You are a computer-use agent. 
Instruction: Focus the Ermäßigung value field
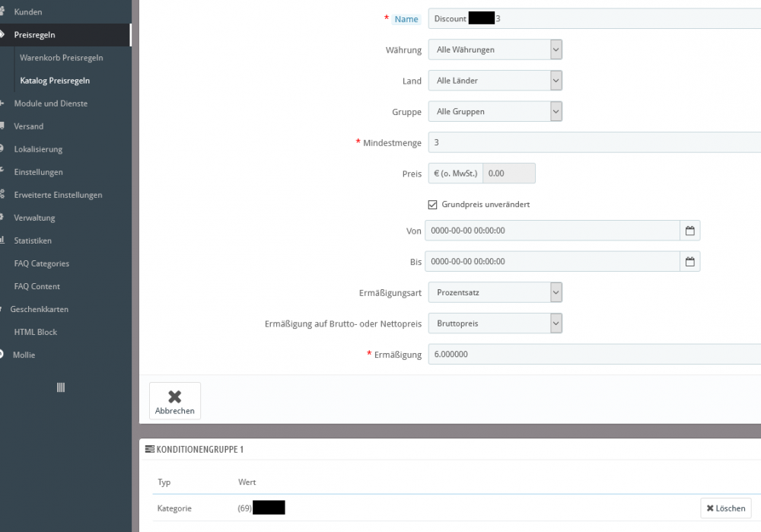[594, 355]
